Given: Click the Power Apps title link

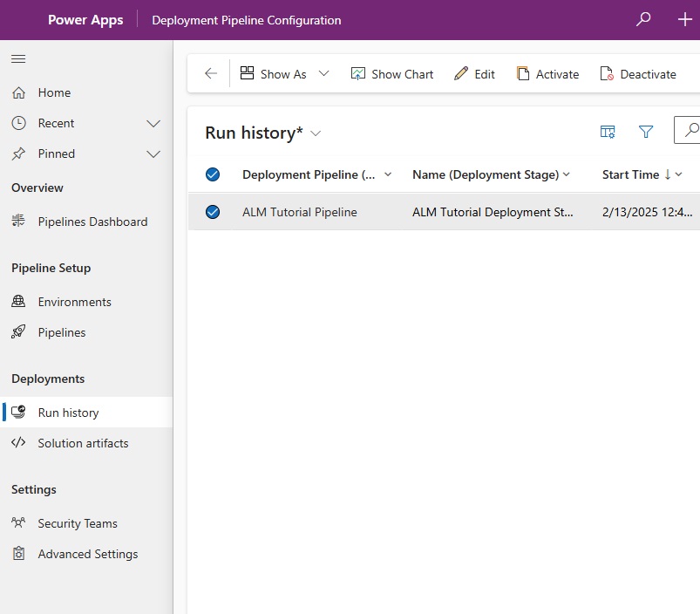Looking at the screenshot, I should (85, 20).
